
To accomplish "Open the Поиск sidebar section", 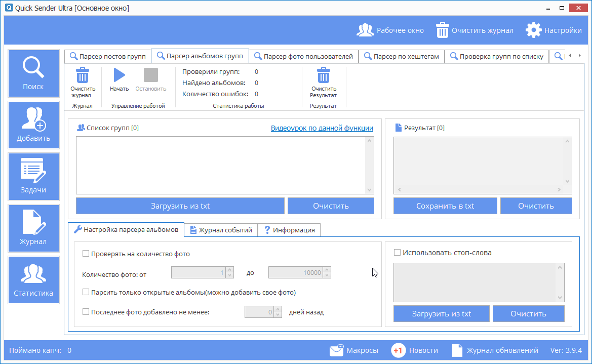I will click(33, 73).
